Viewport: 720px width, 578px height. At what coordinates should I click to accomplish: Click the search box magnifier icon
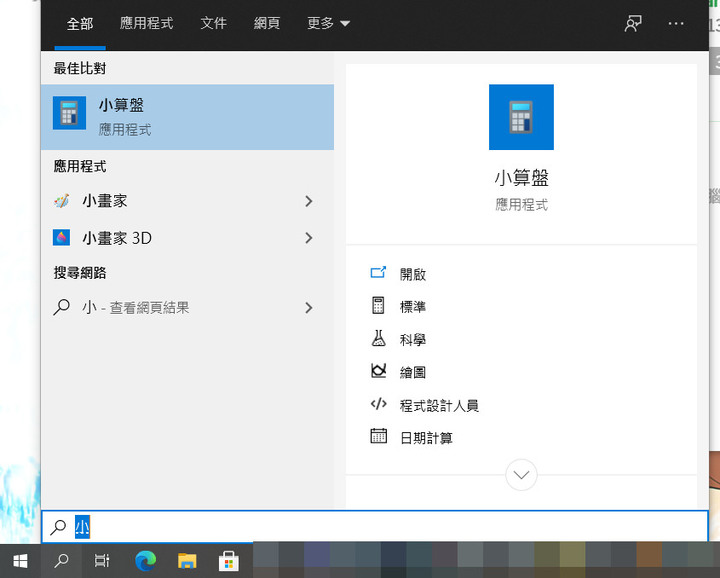point(58,527)
